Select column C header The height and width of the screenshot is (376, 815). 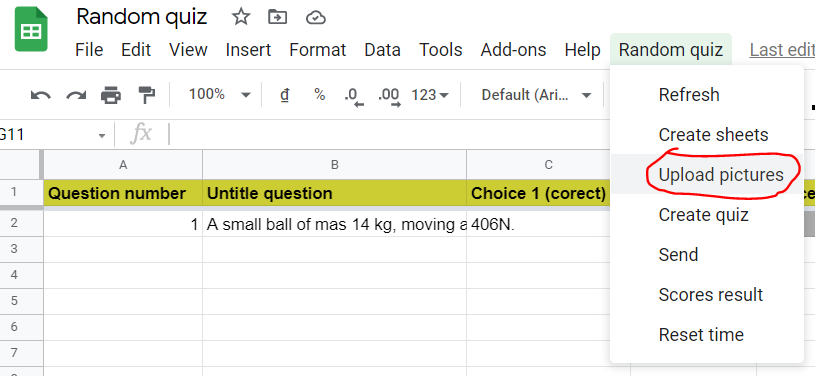(x=548, y=165)
